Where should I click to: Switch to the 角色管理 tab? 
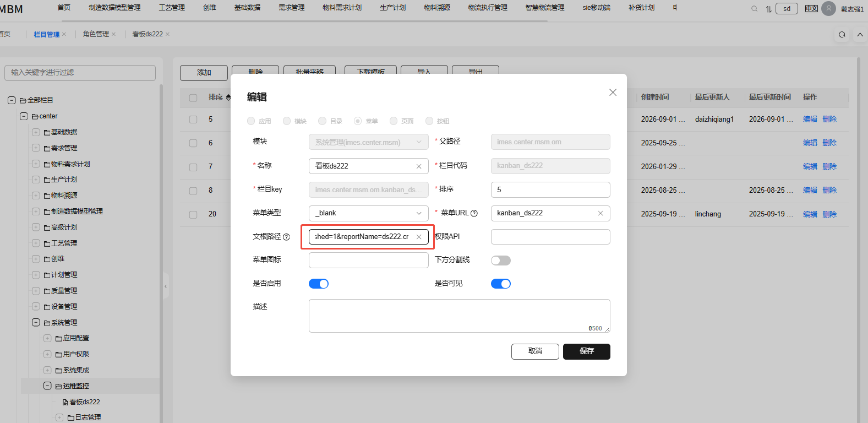pos(96,34)
